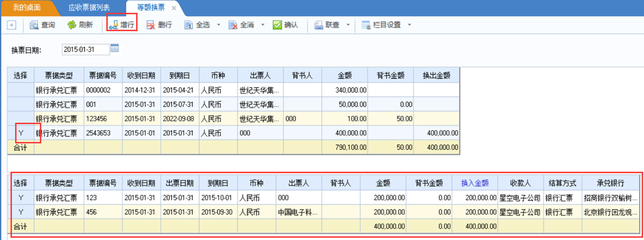Screen dimensions: 644x240
Task: Click the 中国电子科 drawer cell
Action: click(x=298, y=212)
